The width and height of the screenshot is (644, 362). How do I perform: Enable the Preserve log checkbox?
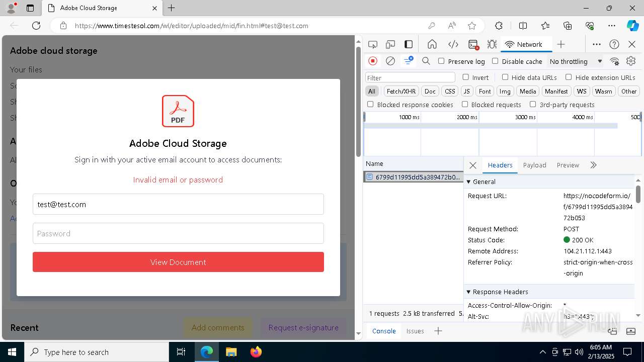point(441,61)
